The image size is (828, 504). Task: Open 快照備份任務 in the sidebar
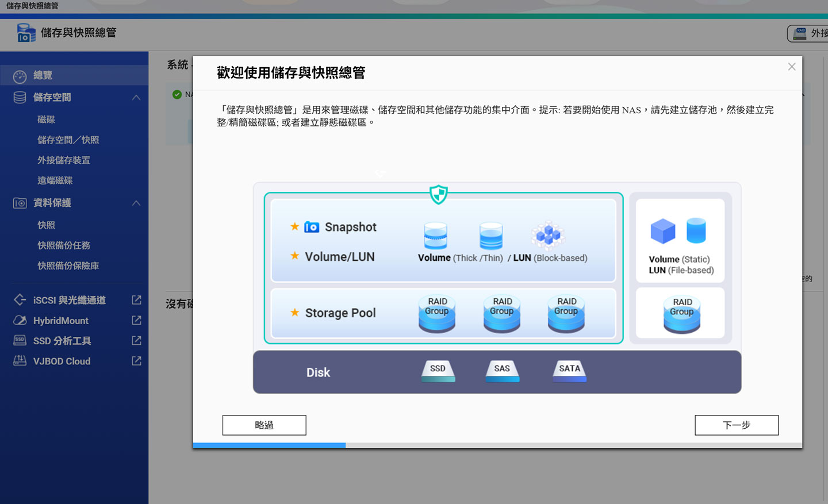64,245
